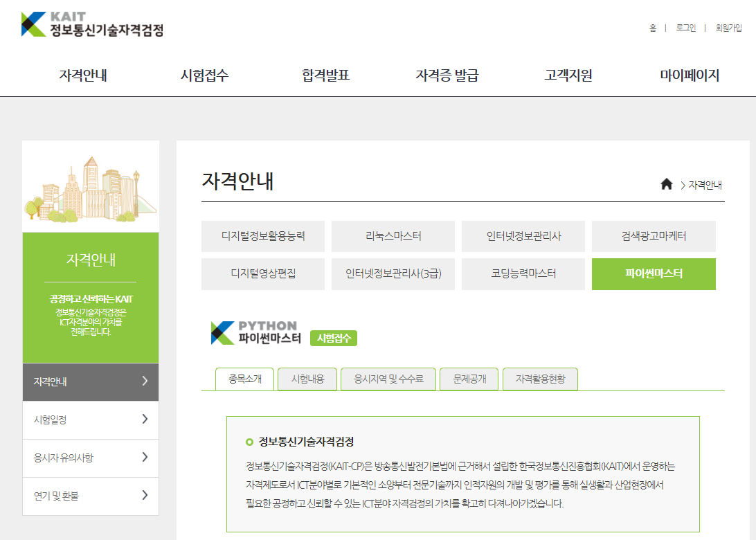Click the green bullet icon beside 정보통신기술자격검정

coord(249,442)
